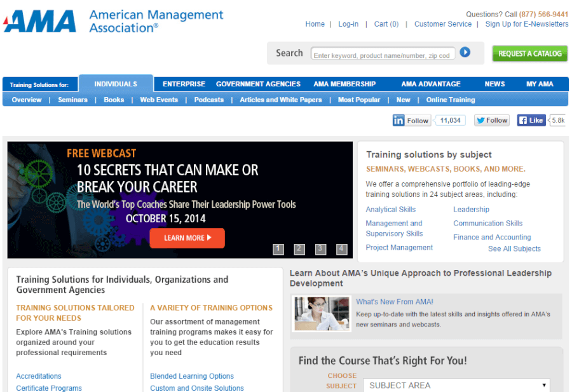
Task: Open the SUBJECT AREA dropdown
Action: click(x=456, y=385)
